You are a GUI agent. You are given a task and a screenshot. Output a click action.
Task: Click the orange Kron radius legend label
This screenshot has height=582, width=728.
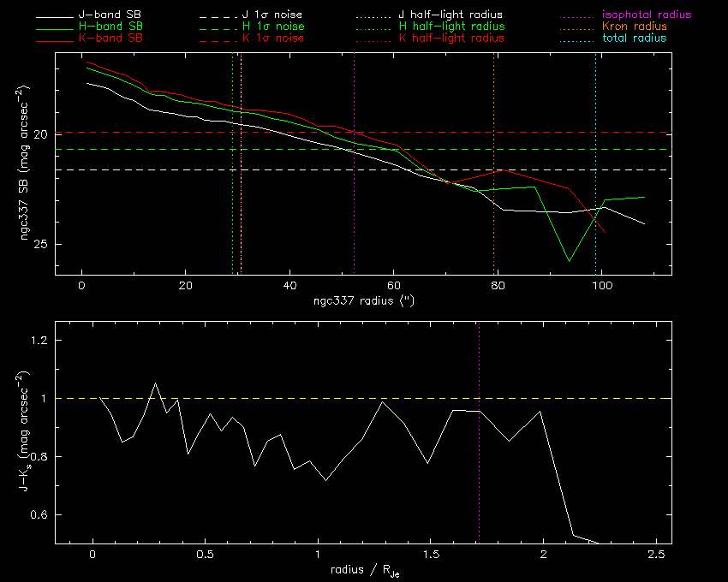click(x=635, y=27)
